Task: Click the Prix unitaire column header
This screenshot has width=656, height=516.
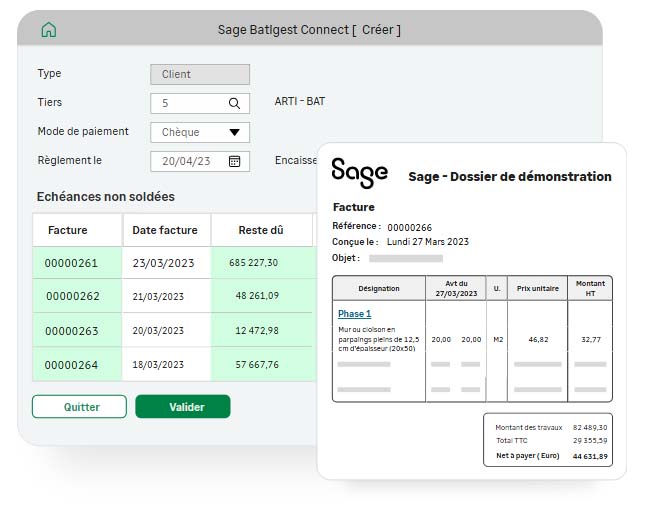Action: (x=538, y=288)
